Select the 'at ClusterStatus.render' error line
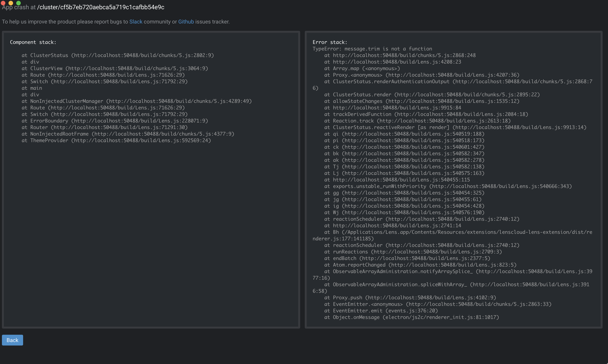608x364 pixels. click(x=432, y=94)
